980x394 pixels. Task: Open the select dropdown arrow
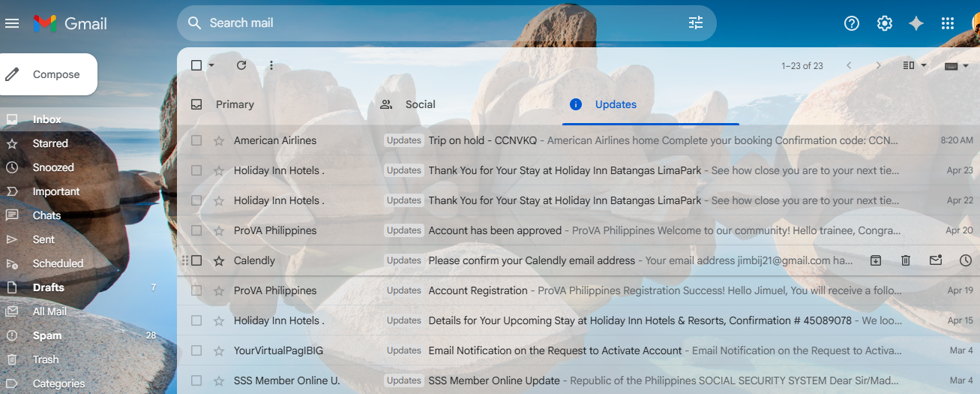pos(211,65)
